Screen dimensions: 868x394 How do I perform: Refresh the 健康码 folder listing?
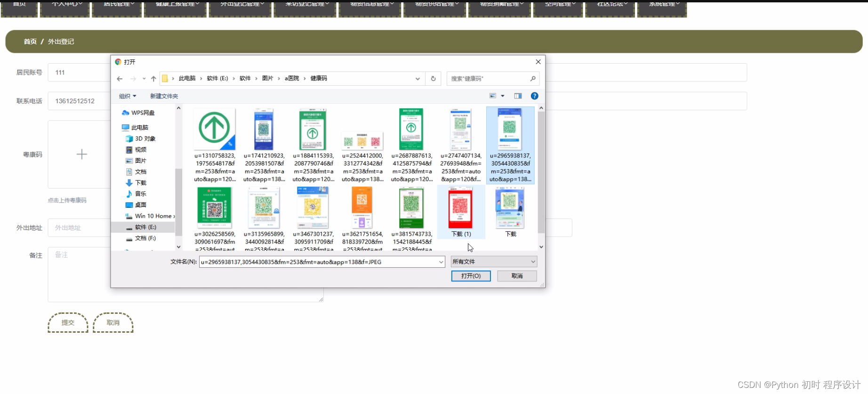[x=433, y=79]
